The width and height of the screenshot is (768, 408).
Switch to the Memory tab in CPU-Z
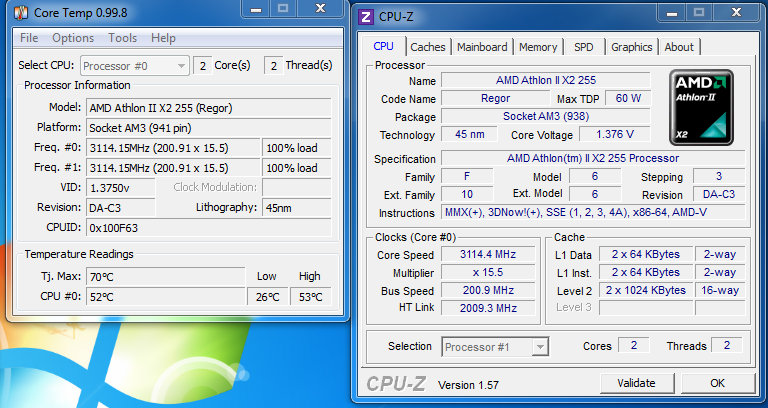click(538, 47)
